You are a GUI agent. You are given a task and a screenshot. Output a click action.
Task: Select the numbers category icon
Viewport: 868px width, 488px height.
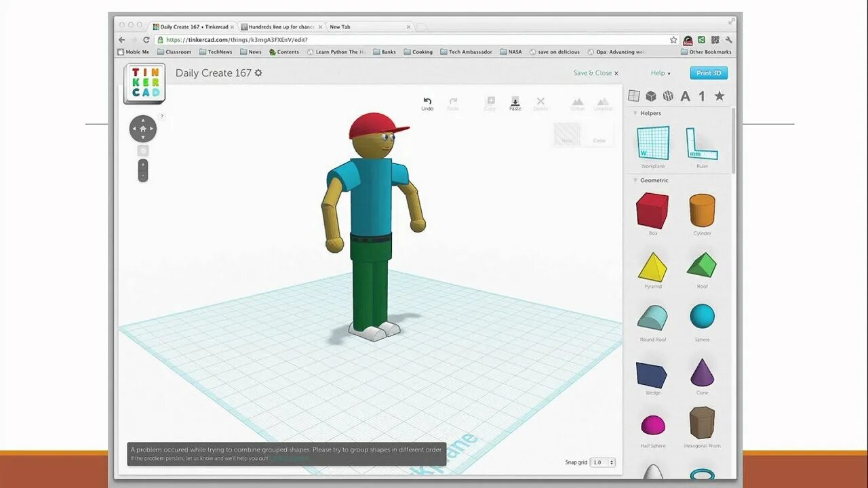pyautogui.click(x=702, y=96)
